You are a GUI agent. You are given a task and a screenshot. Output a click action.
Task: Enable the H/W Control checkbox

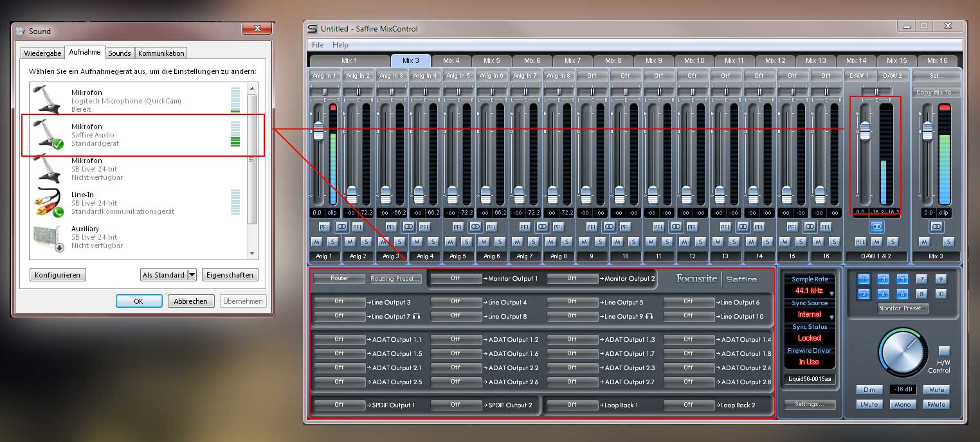point(944,351)
